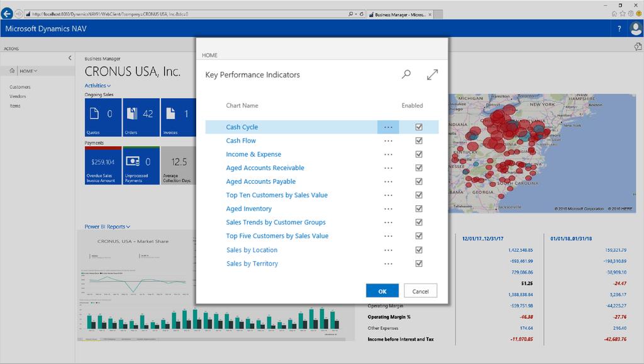This screenshot has height=364, width=644.
Task: Click the address bar search magnifier icon
Action: [351, 14]
